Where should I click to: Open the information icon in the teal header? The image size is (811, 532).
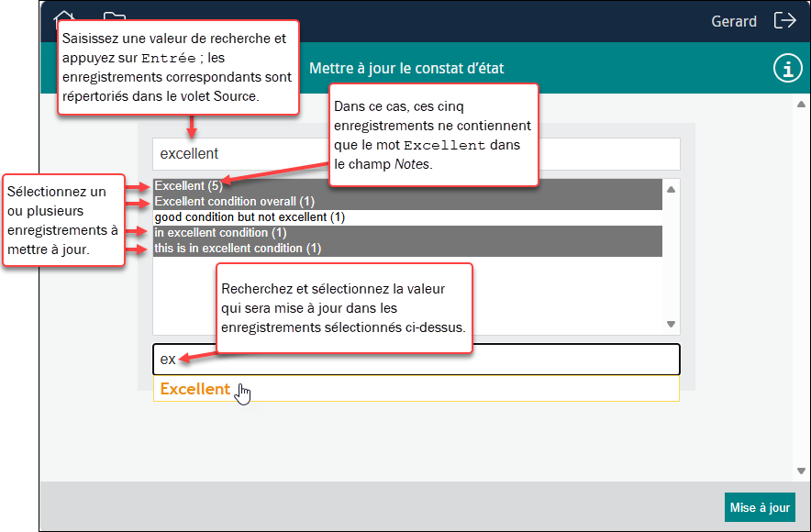[x=788, y=68]
